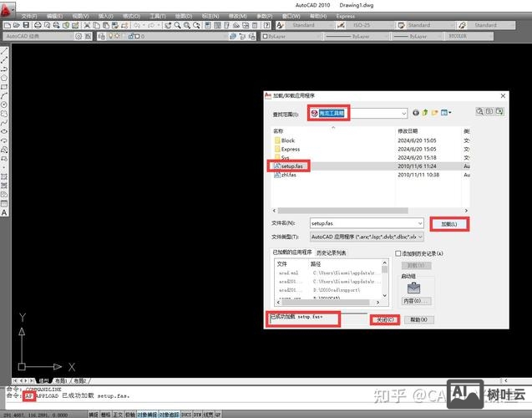Screen dimensions: 532x418
Task: Open the 文件(F) menu
Action: coord(28,16)
